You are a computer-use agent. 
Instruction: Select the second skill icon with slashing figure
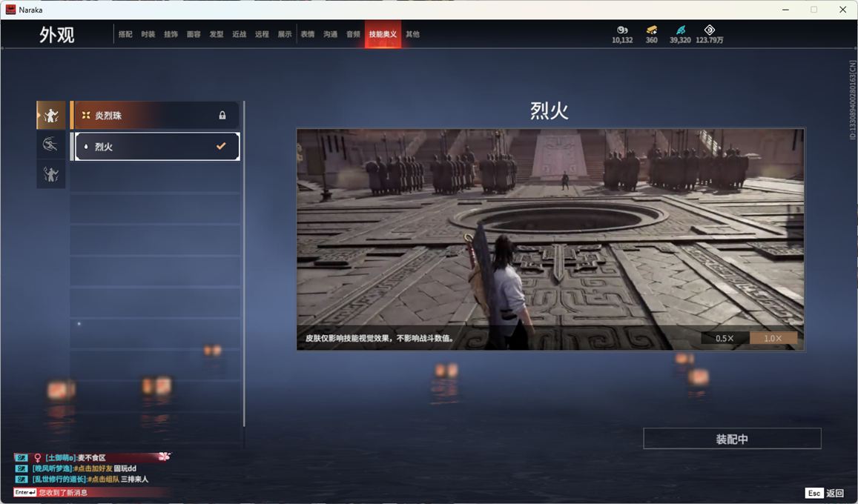click(51, 145)
